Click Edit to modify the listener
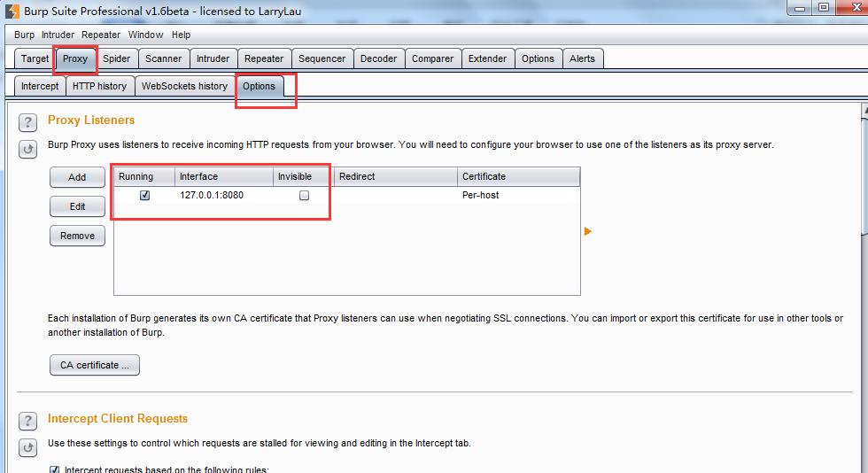The width and height of the screenshot is (868, 473). click(77, 206)
